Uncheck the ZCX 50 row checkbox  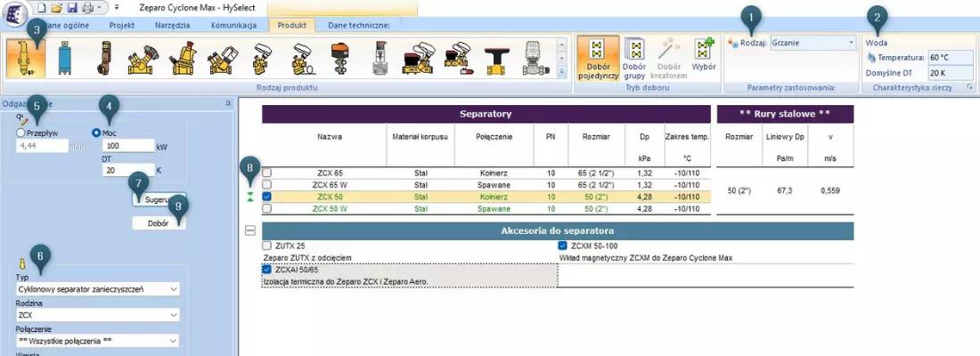[267, 197]
